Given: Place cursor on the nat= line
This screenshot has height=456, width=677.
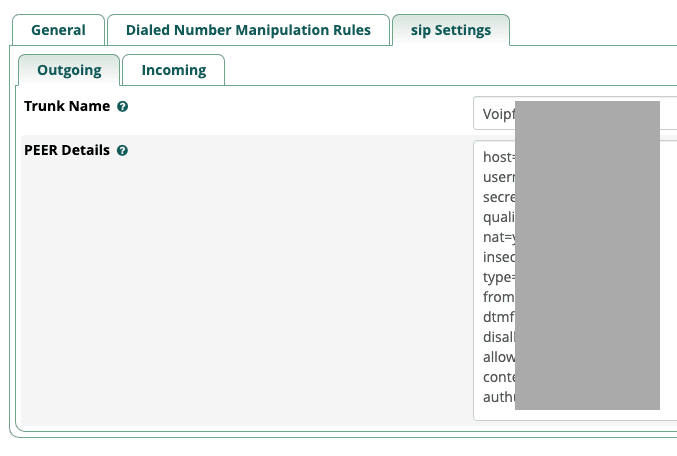Looking at the screenshot, I should (x=497, y=237).
